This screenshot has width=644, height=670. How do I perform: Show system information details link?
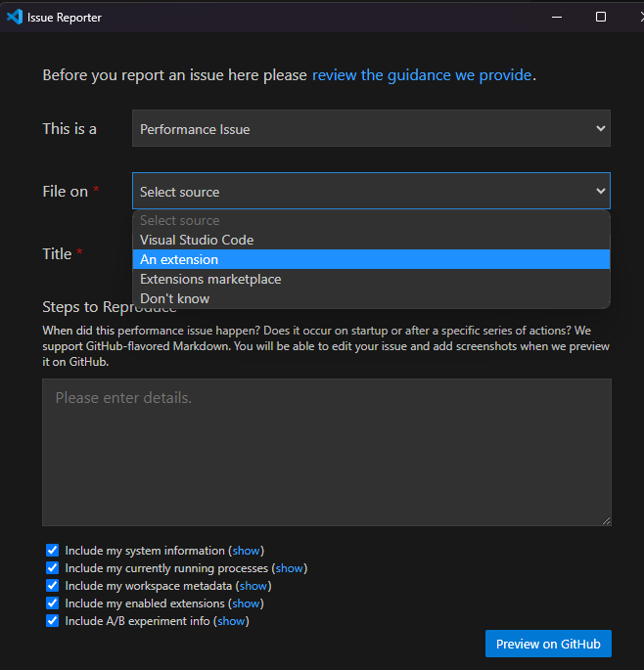point(247,551)
